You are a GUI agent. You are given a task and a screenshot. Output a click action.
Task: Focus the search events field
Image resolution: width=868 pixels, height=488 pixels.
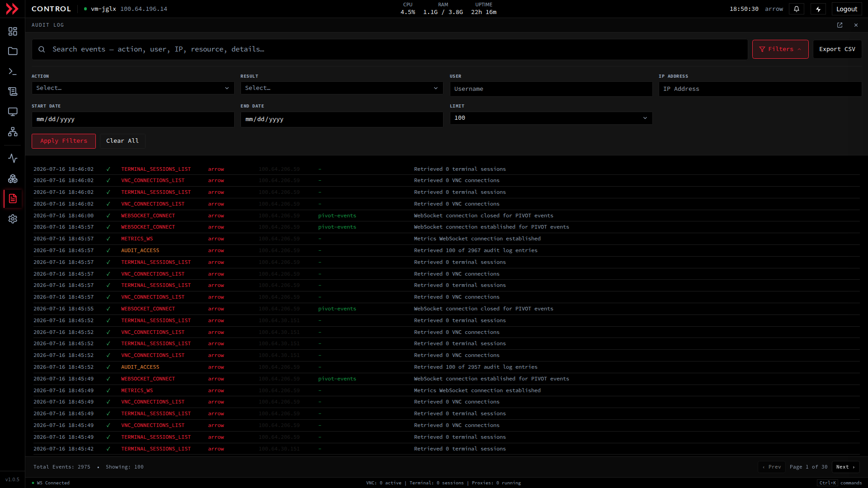tap(389, 49)
